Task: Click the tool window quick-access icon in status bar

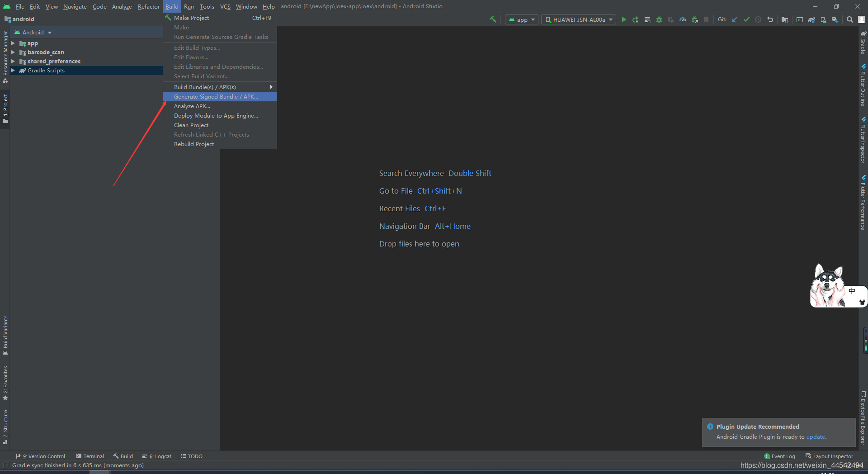Action: pos(5,465)
